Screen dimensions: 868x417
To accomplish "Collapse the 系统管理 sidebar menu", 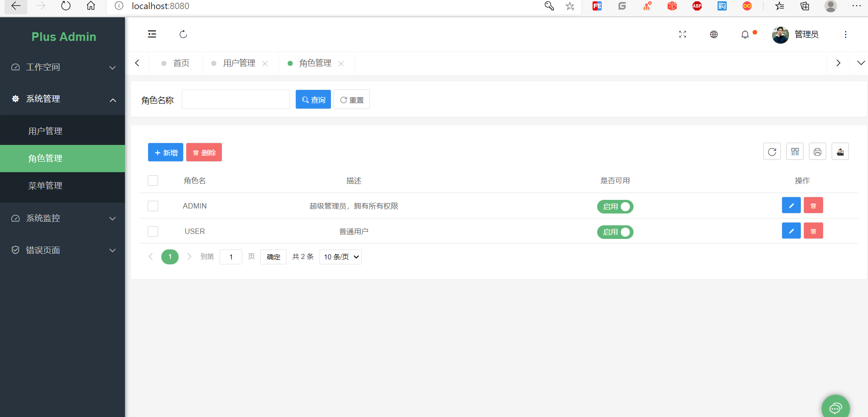I will [x=62, y=99].
